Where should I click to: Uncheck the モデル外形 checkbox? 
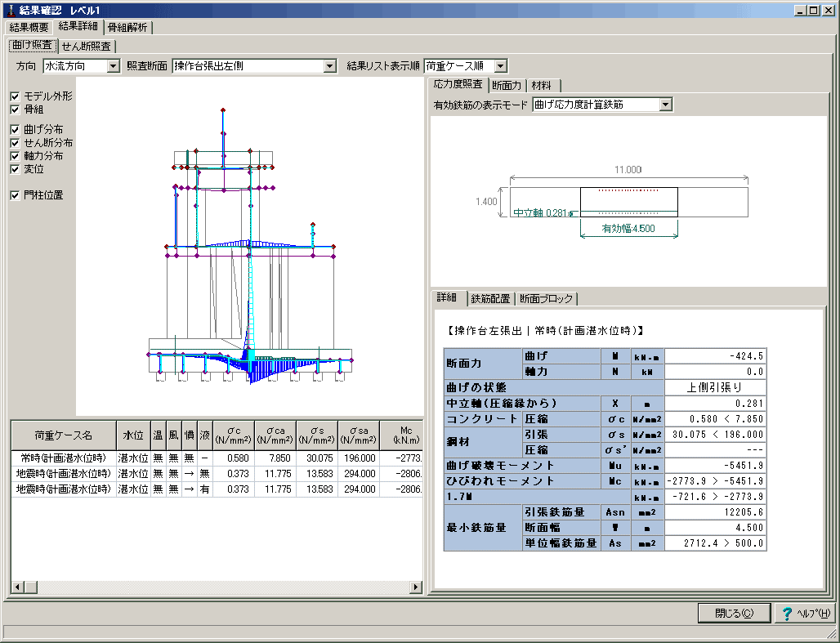point(15,96)
